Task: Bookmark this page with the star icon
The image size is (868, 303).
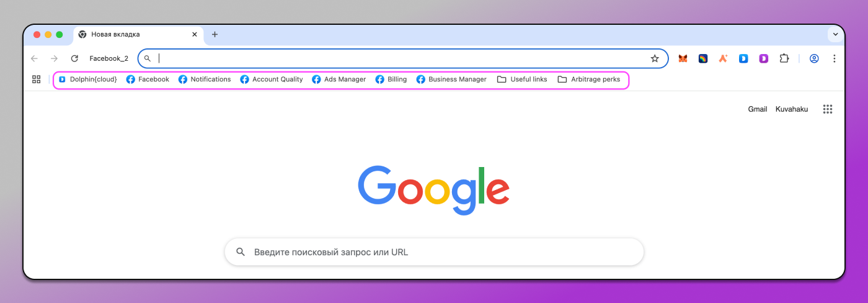Action: click(x=655, y=58)
